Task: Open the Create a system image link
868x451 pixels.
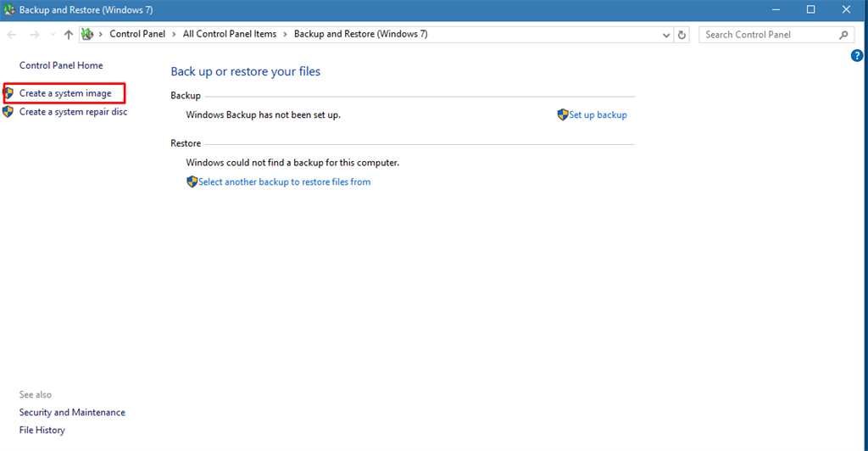Action: point(65,93)
